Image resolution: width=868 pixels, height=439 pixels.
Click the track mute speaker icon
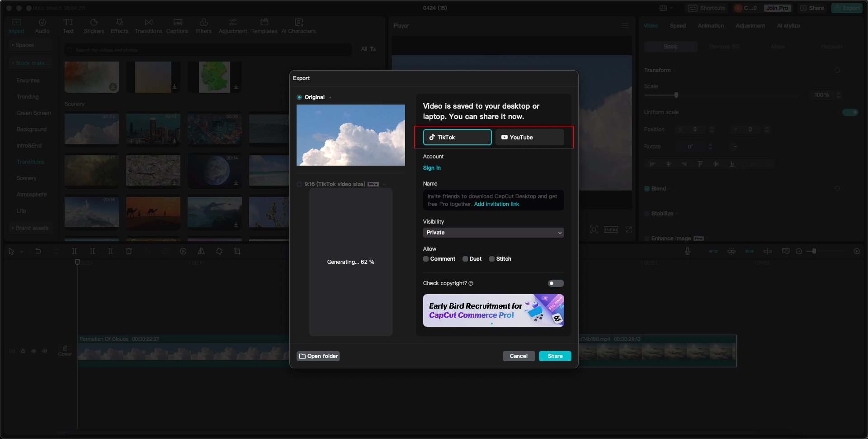tap(45, 351)
